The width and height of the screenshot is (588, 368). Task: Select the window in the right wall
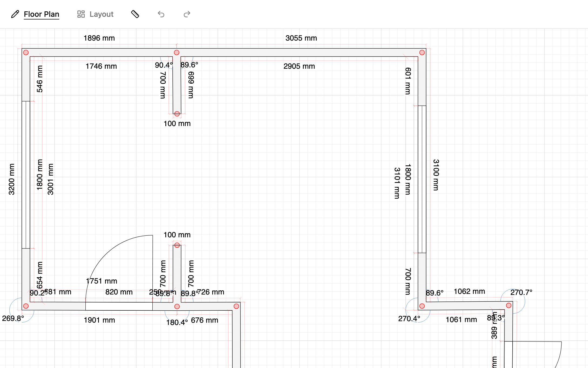422,179
